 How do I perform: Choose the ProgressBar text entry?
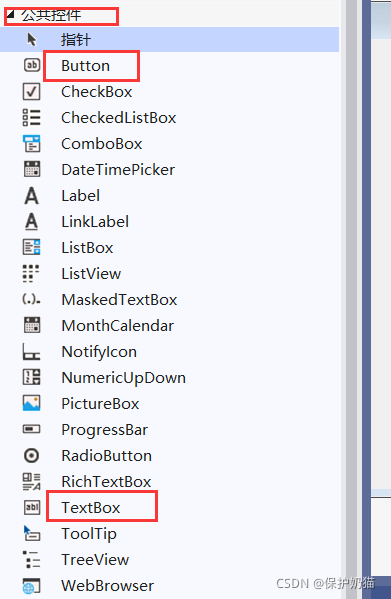[105, 430]
